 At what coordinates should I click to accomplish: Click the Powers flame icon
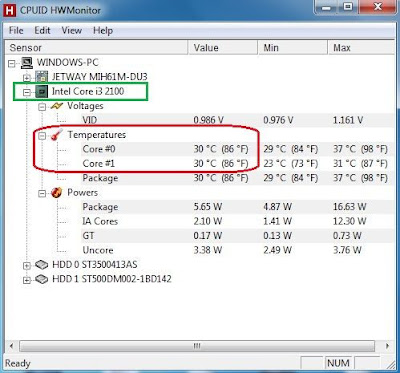57,193
